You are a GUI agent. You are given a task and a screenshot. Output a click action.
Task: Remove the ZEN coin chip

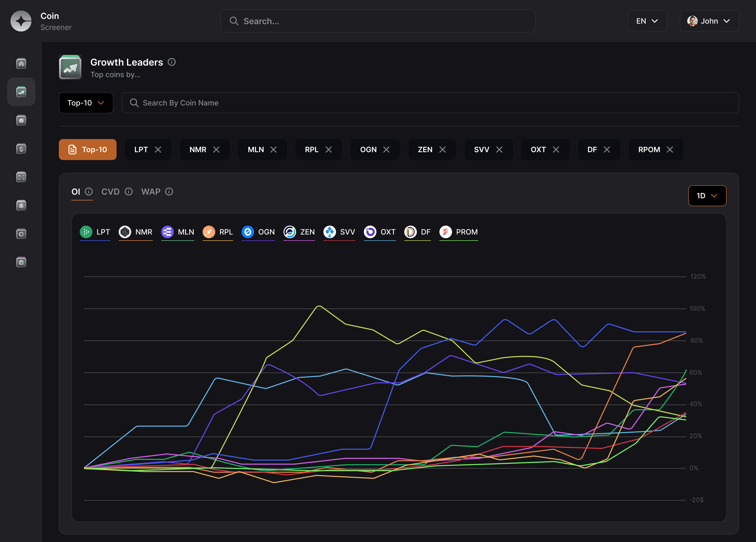(443, 150)
